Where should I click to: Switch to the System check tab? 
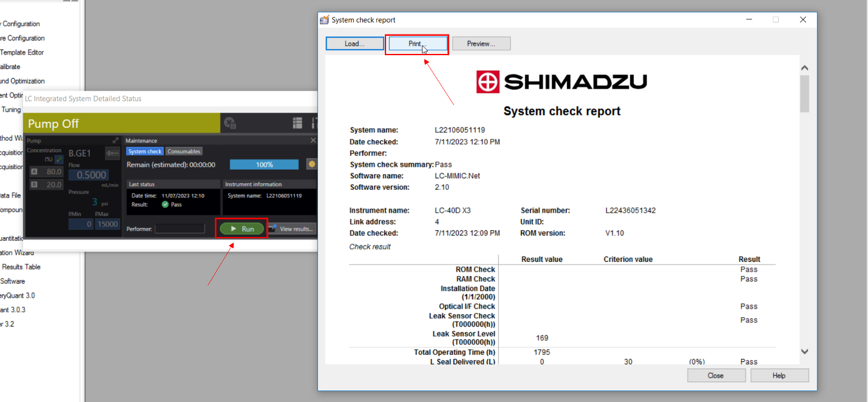[145, 152]
